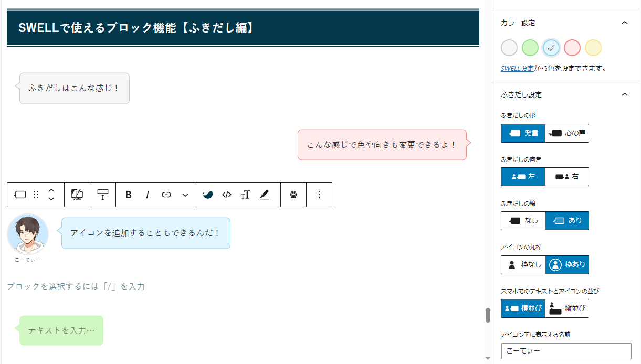This screenshot has height=364, width=641.
Task: Open the SWELL decoration menu icon
Action: click(208, 195)
